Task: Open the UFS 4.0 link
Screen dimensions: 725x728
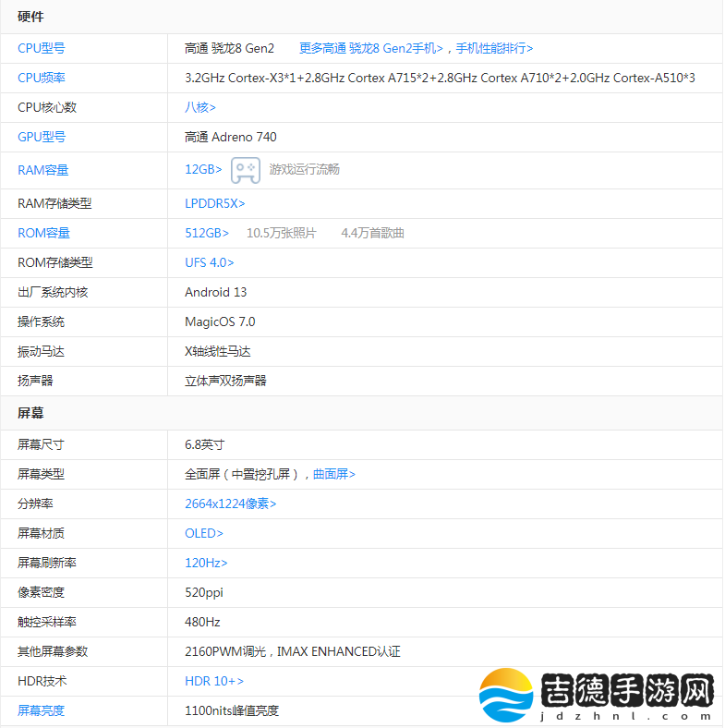Action: 210,262
